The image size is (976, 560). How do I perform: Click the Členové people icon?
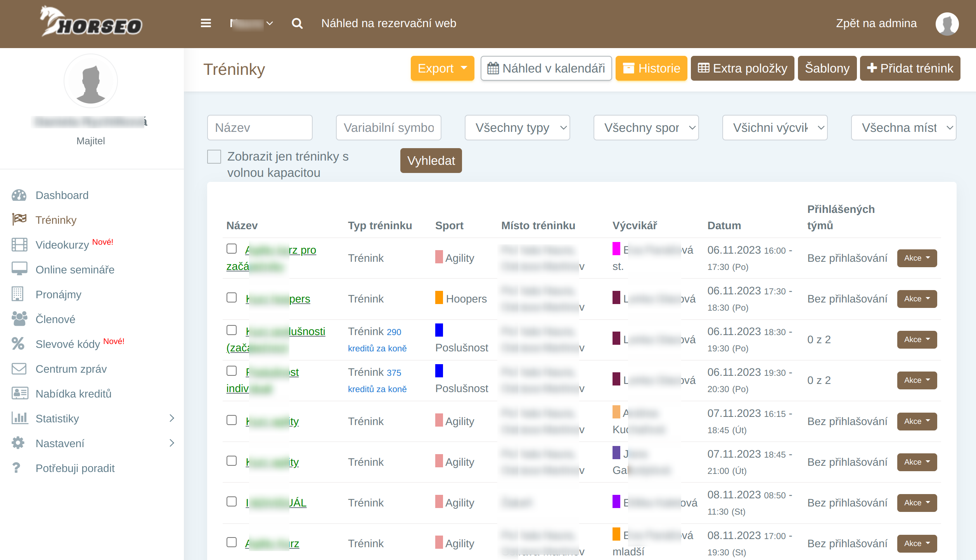(19, 319)
